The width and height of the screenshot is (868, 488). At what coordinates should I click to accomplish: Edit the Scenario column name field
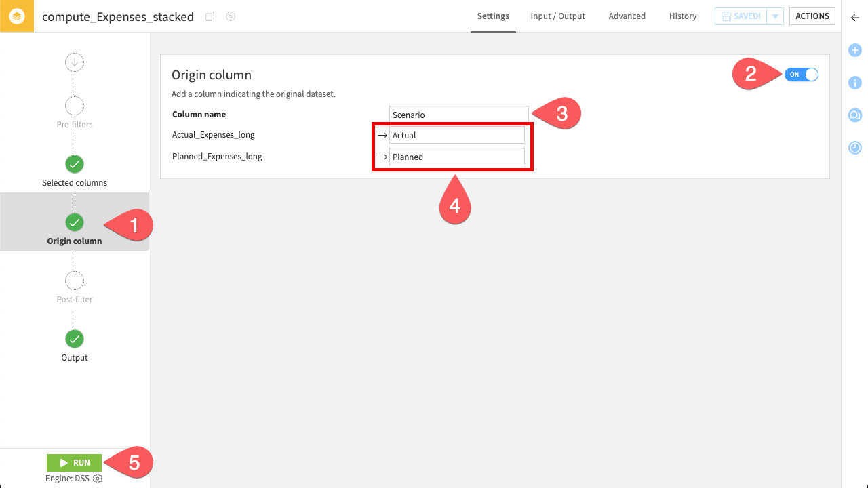(458, 114)
